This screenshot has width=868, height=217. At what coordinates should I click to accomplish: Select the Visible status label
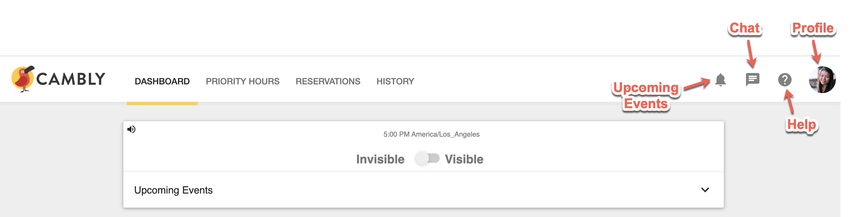pyautogui.click(x=464, y=159)
